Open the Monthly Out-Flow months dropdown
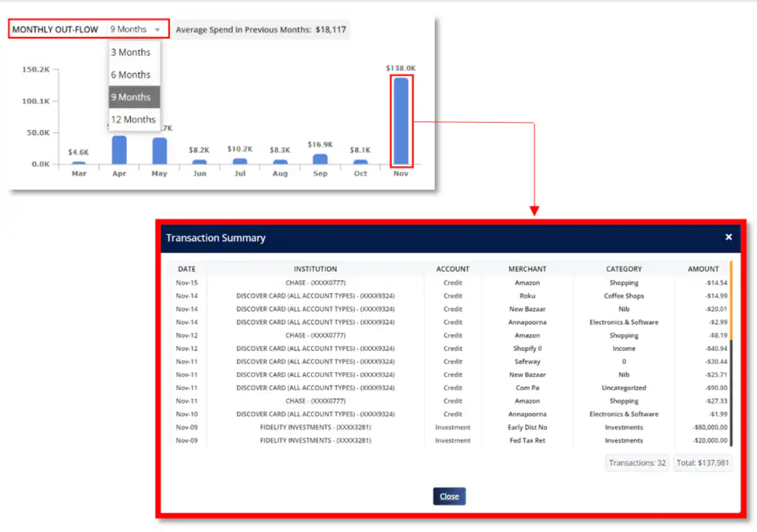 (135, 30)
